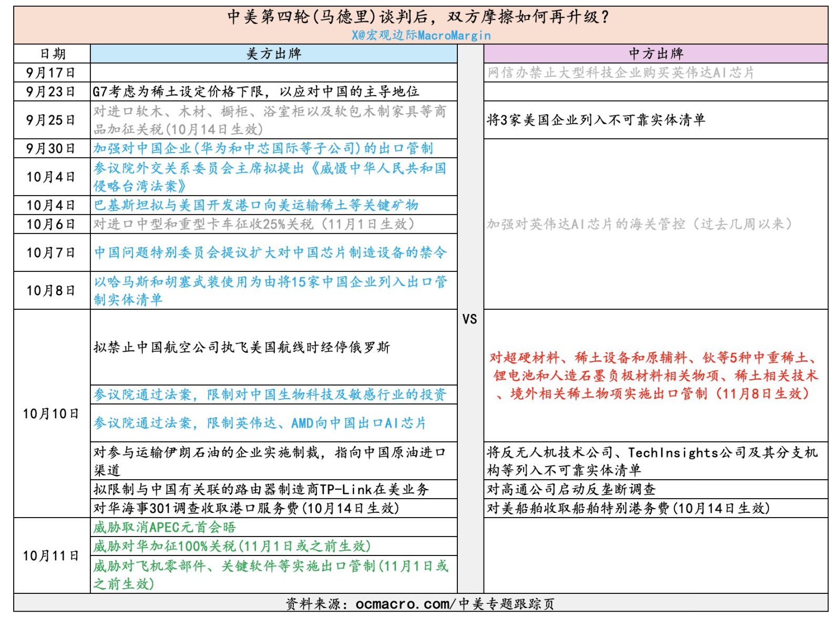This screenshot has height=627, width=840.
Task: Select the 9月25日 date cell
Action: (x=52, y=120)
